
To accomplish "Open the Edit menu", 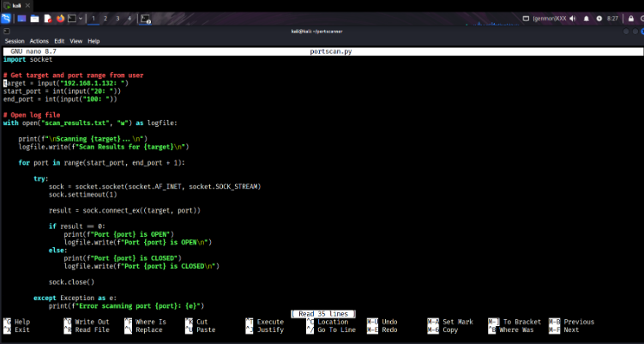I will 59,41.
